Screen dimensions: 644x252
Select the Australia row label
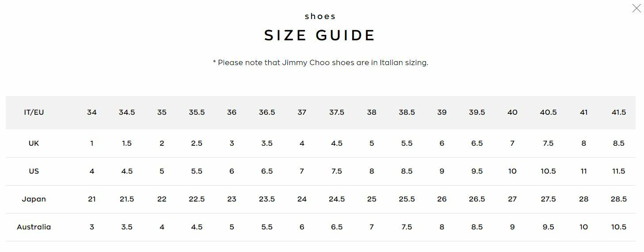pos(34,227)
